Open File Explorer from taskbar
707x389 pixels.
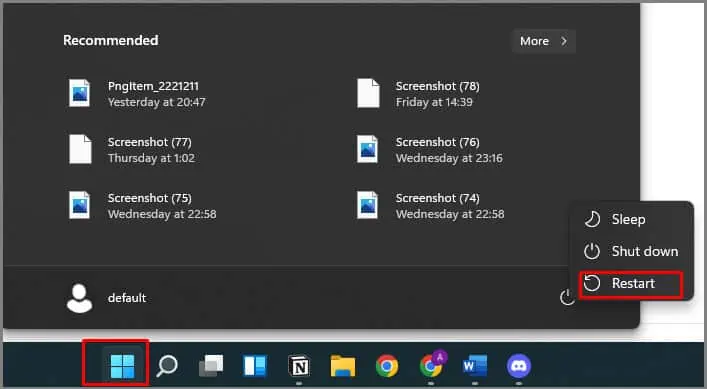[x=343, y=366]
